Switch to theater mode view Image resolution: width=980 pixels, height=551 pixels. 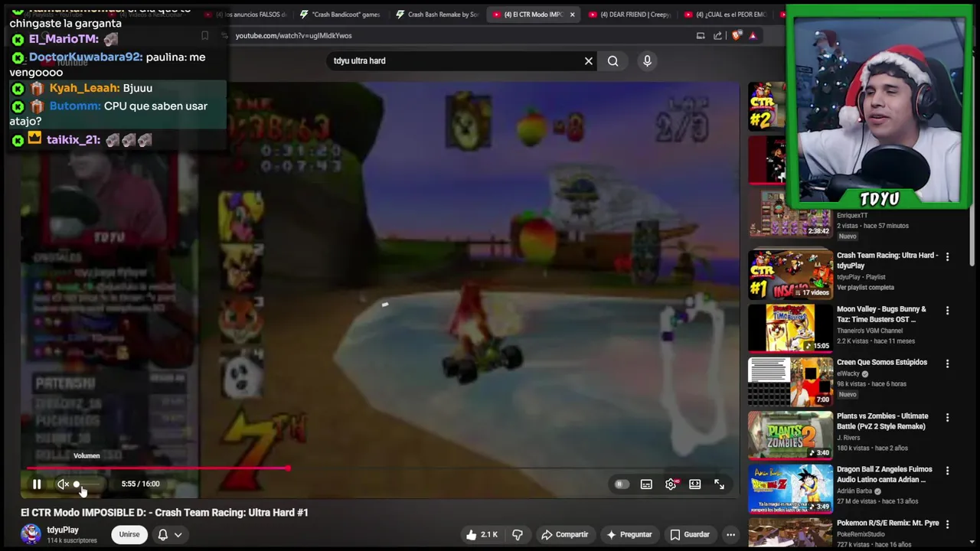694,484
